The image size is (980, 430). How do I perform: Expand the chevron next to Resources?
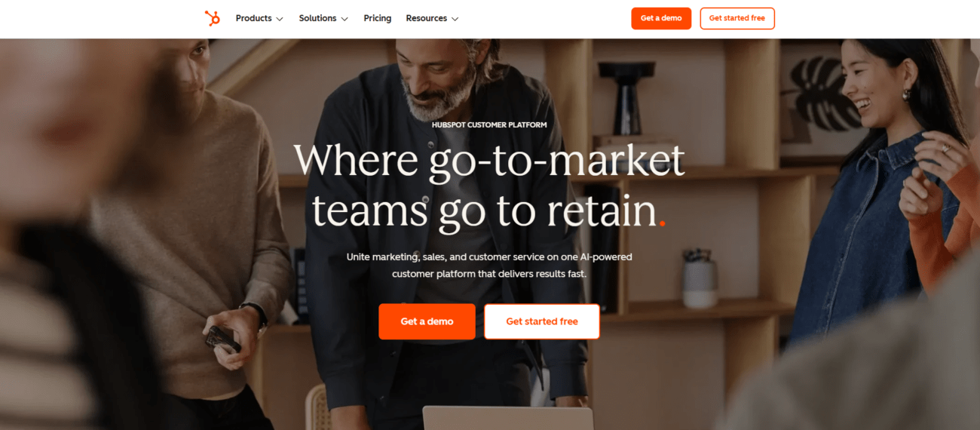pyautogui.click(x=455, y=19)
